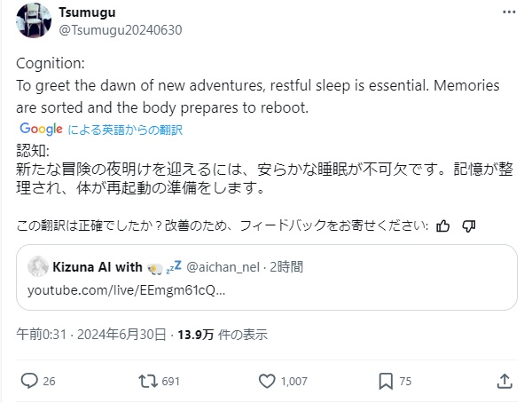
Task: Click the Kizuna AI with name text
Action: (97, 265)
